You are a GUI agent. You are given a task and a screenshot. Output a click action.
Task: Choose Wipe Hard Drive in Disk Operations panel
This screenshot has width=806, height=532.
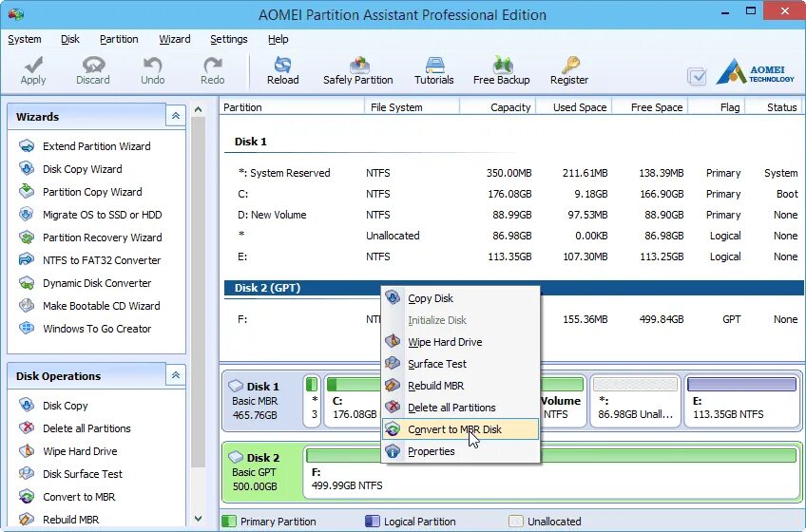coord(80,451)
